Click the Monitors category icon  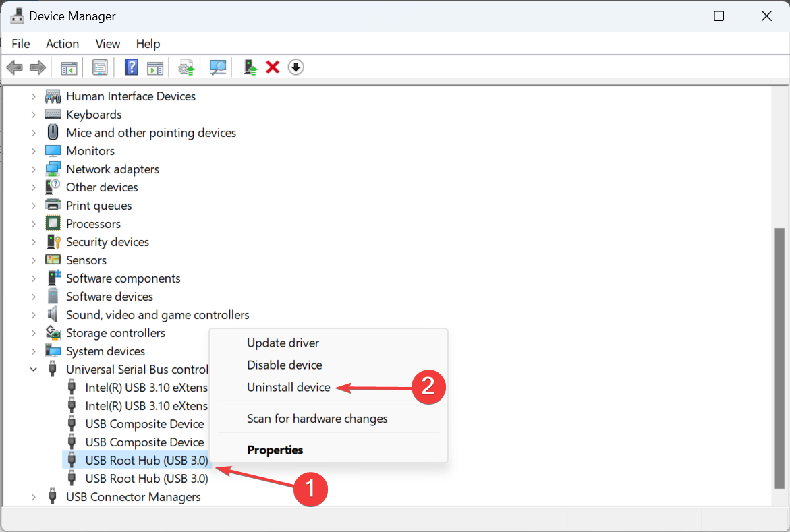coord(53,150)
